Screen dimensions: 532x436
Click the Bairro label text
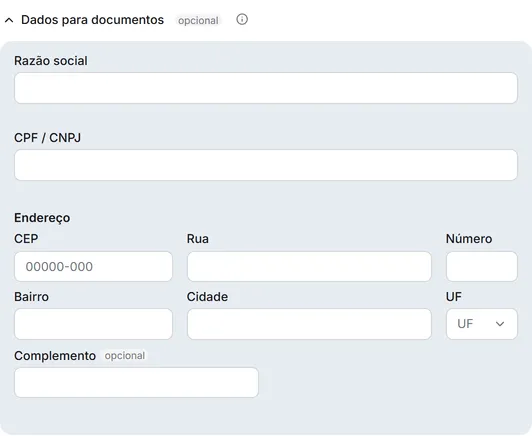coord(32,297)
